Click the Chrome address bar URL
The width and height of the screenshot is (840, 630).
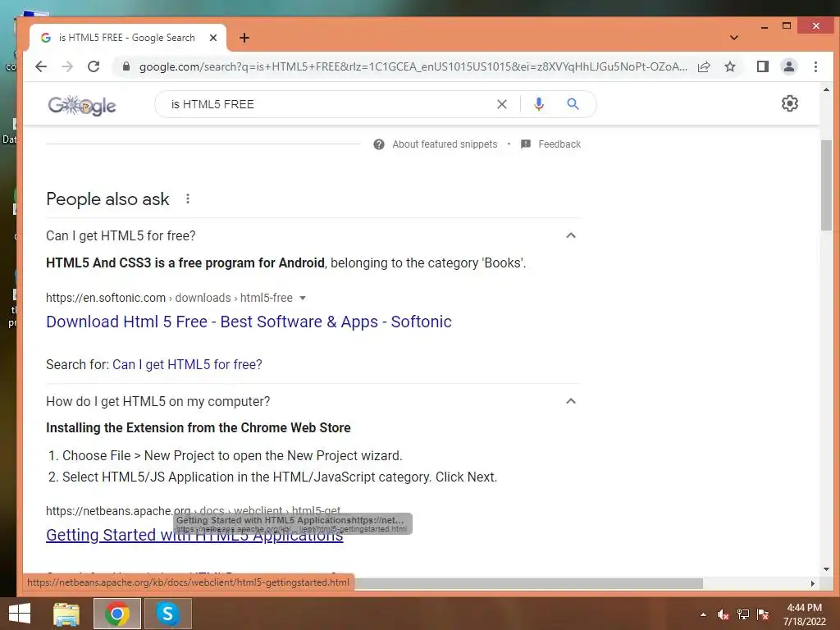click(x=413, y=66)
